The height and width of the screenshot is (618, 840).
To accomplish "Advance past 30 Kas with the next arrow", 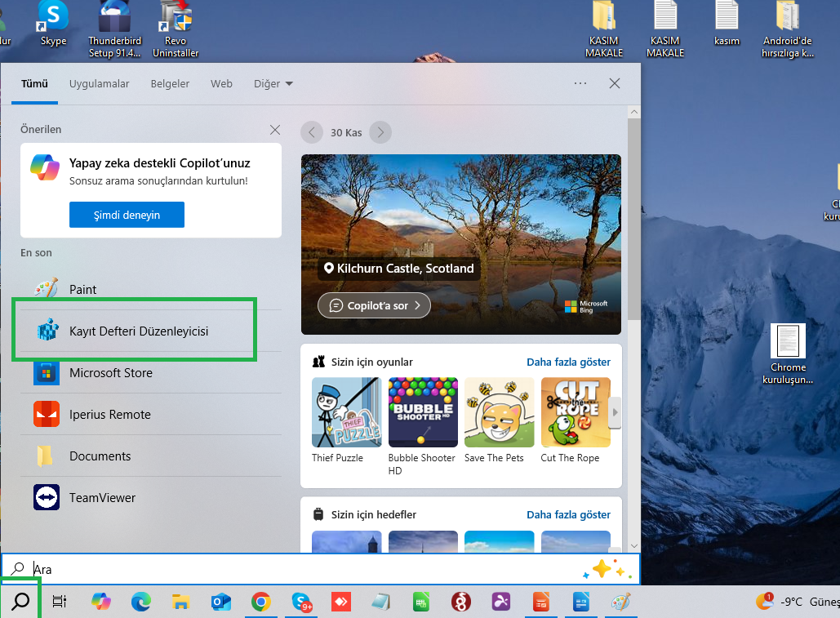I will click(x=380, y=132).
